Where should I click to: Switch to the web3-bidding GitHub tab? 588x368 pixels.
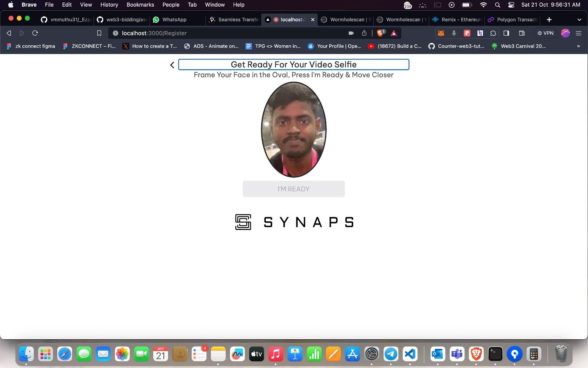point(122,20)
